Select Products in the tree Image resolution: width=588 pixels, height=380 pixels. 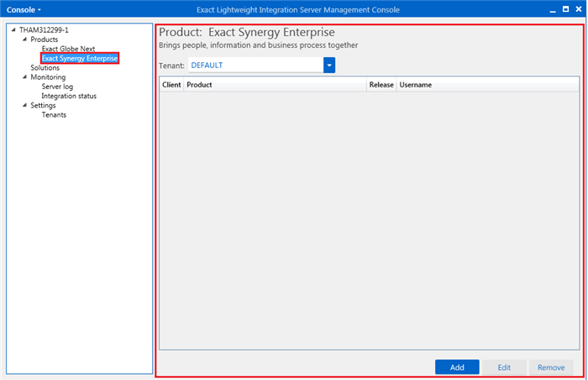tap(45, 40)
